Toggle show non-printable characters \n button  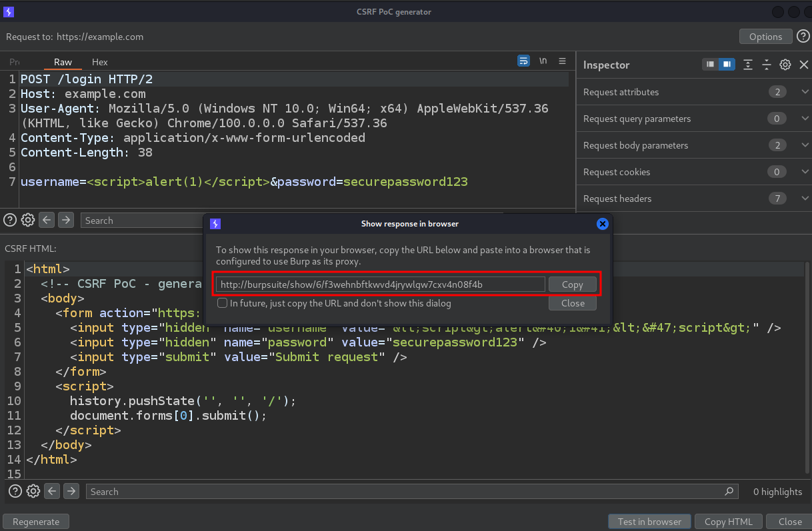click(543, 61)
